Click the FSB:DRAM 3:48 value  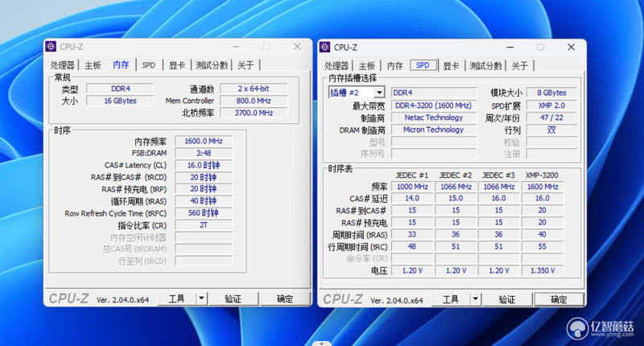click(204, 153)
